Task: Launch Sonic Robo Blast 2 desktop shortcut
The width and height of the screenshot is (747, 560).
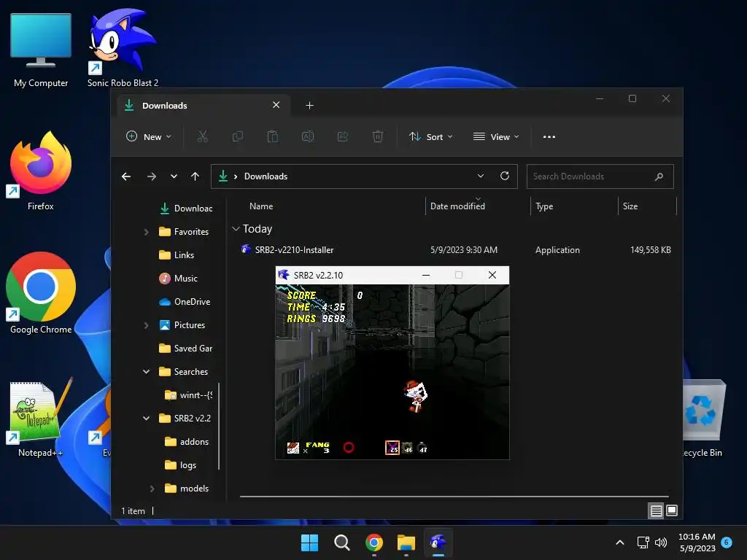Action: point(123,47)
